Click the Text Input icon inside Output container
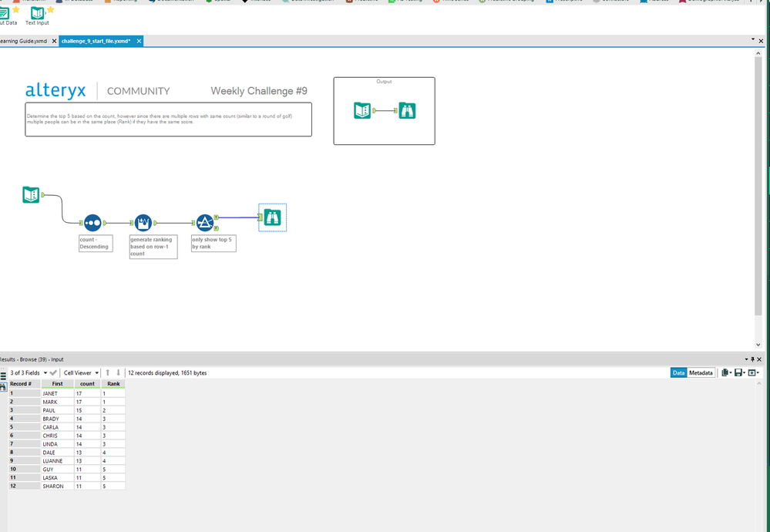This screenshot has height=532, width=770. click(362, 110)
